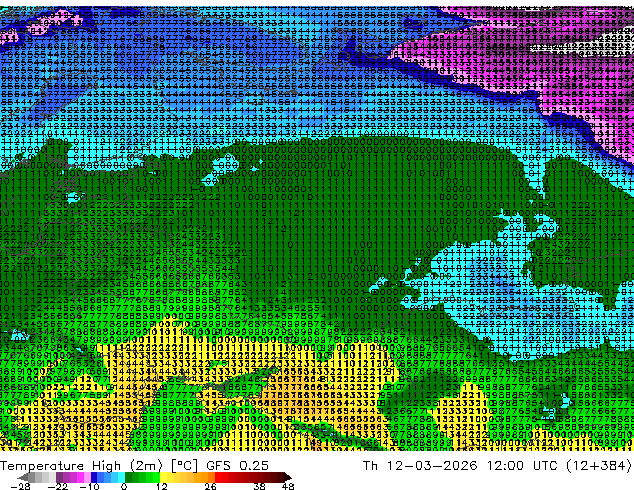Click the '38' legend value
Viewport: 634px width, 490px height.
(260, 486)
